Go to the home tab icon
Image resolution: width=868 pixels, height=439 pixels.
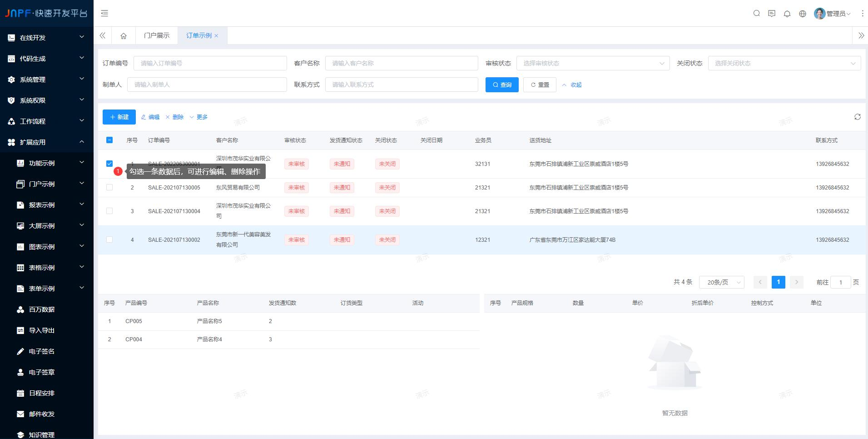point(124,35)
